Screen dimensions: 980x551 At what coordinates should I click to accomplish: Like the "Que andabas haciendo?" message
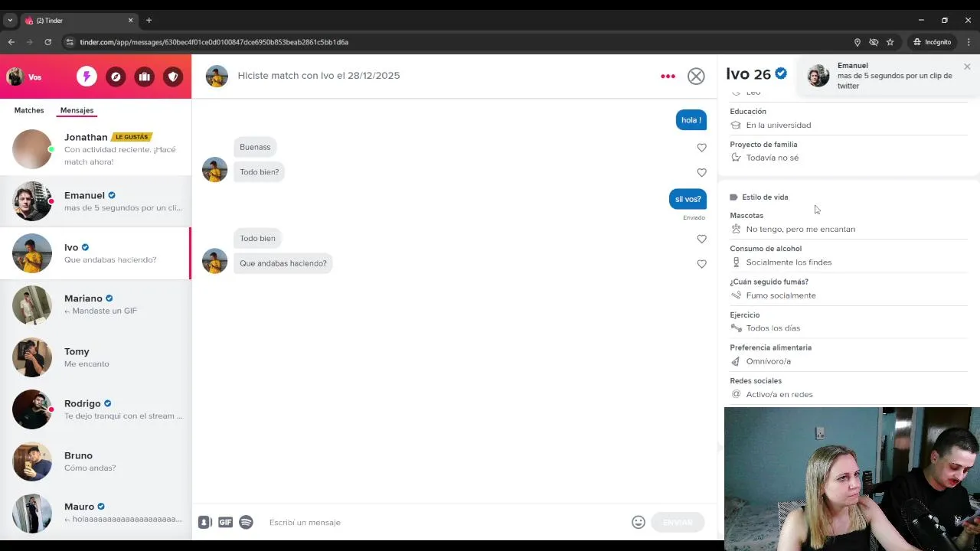[x=701, y=264]
